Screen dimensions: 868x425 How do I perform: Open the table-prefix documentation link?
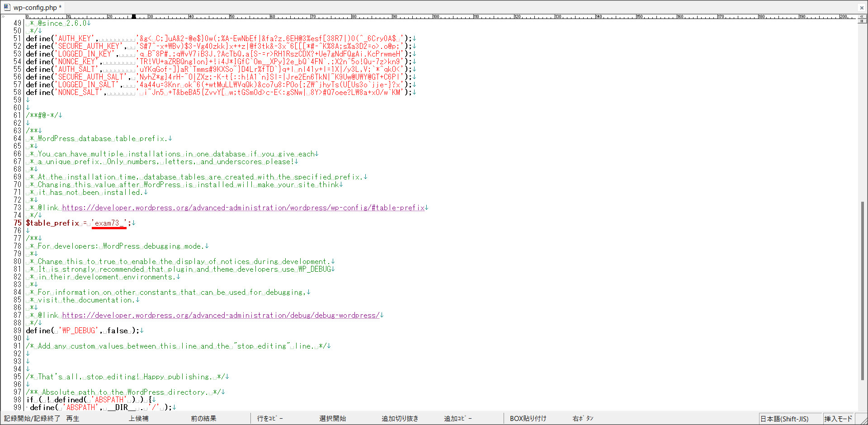tap(243, 208)
